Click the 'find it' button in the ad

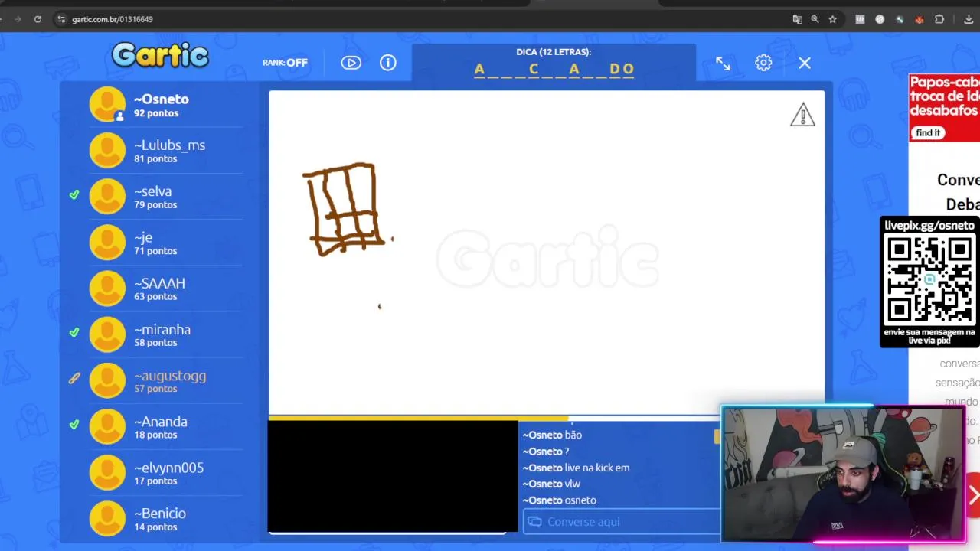pyautogui.click(x=928, y=133)
